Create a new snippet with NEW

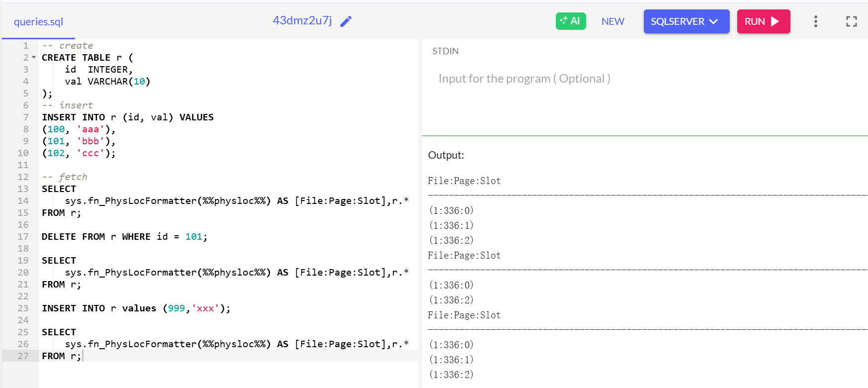[x=612, y=21]
